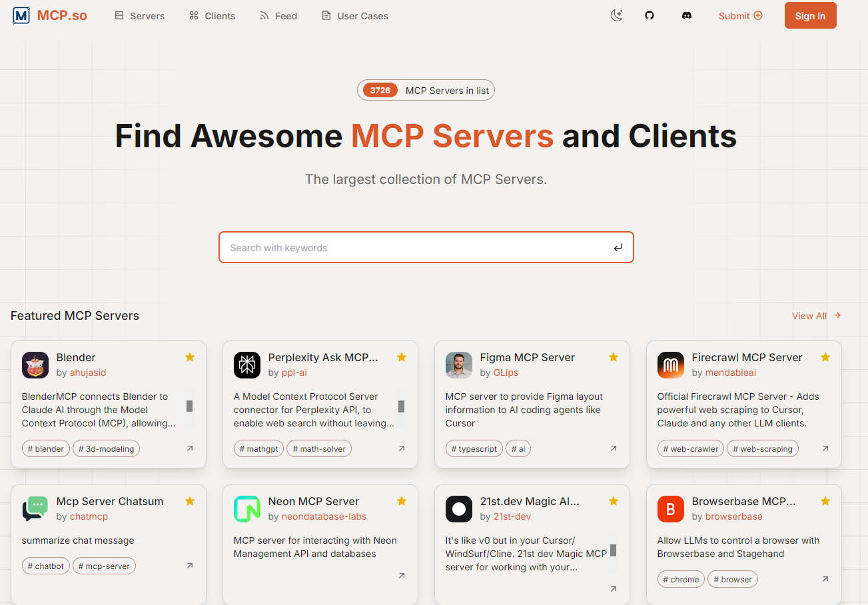The height and width of the screenshot is (605, 868).
Task: Click View All featured servers
Action: 816,316
